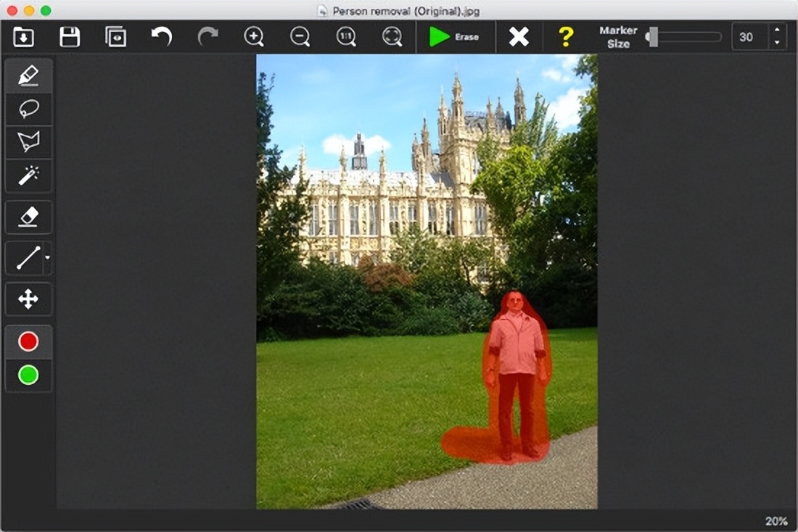
Task: Select the Marker tool
Action: pyautogui.click(x=28, y=76)
